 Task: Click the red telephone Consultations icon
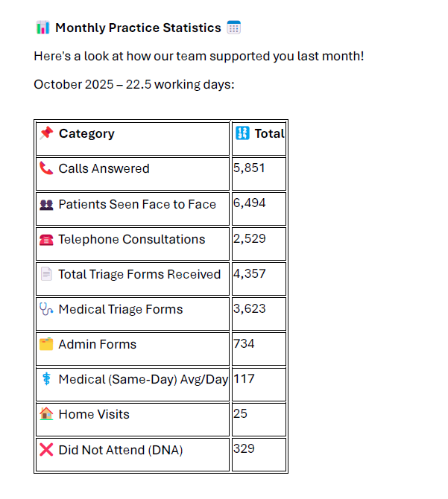click(46, 240)
